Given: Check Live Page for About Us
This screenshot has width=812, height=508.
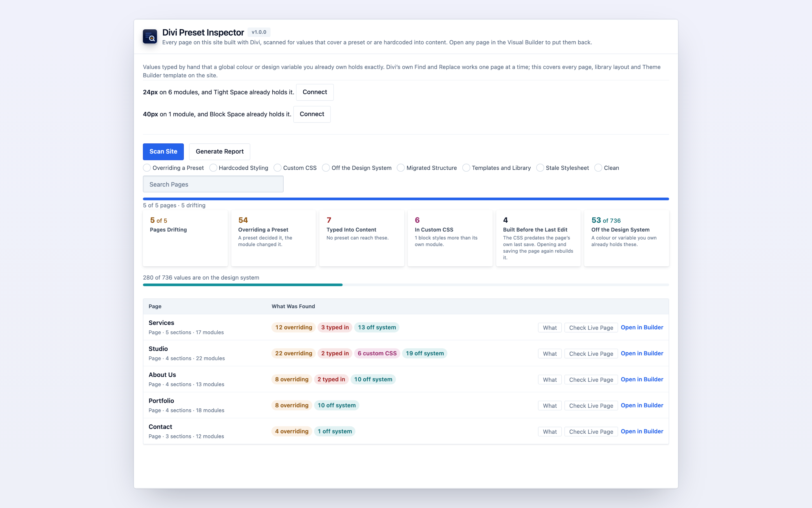Looking at the screenshot, I should tap(591, 380).
